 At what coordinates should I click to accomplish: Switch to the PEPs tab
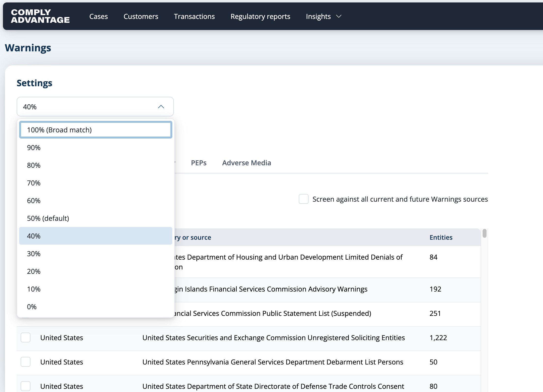point(199,163)
